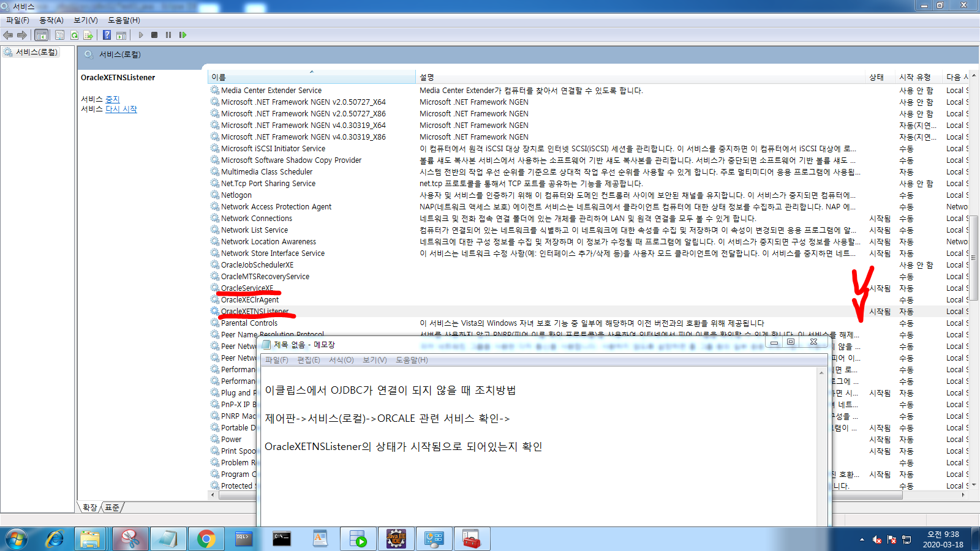This screenshot has width=980, height=551.
Task: Click the Back arrow in Services toolbar
Action: 8,35
